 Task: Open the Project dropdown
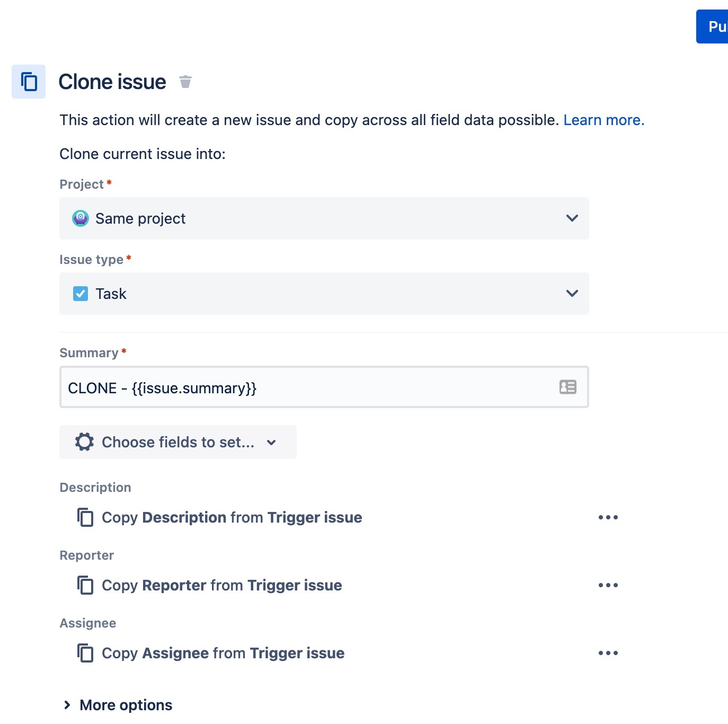coord(572,218)
